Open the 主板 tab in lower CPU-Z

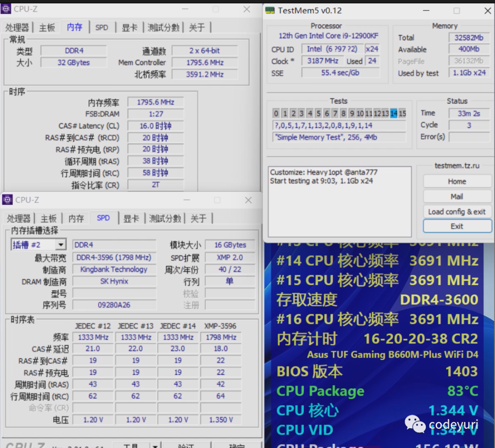click(x=48, y=219)
